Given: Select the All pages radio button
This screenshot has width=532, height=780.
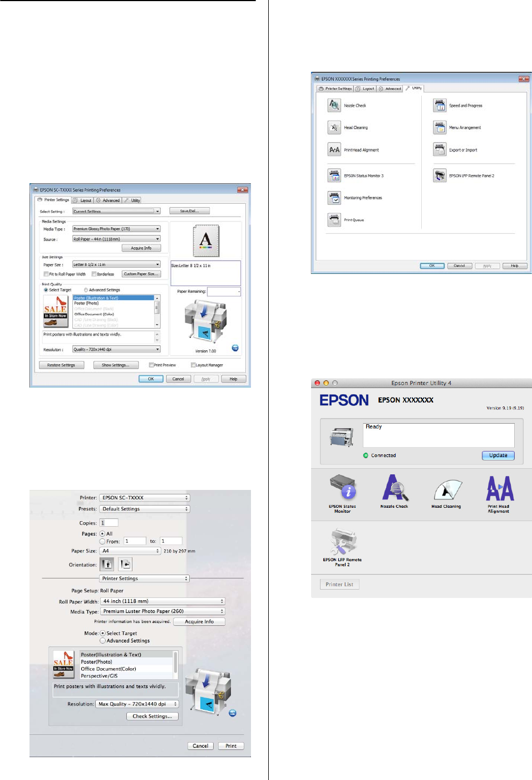Looking at the screenshot, I should click(x=102, y=533).
